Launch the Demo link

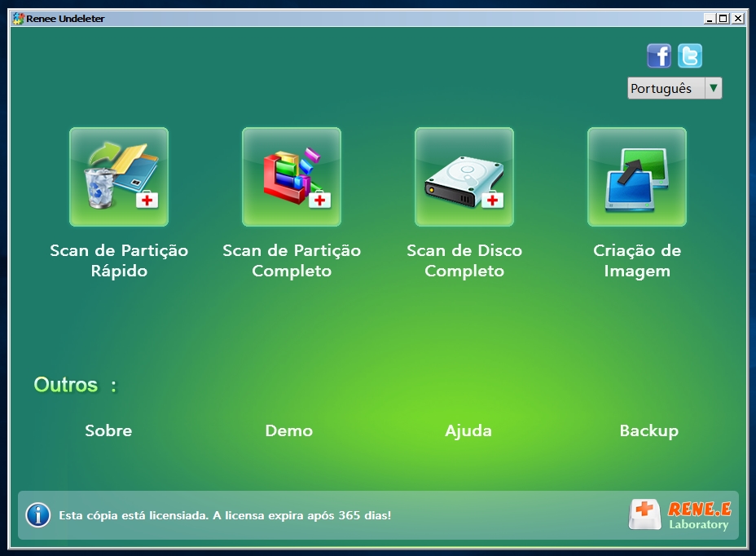click(x=289, y=430)
